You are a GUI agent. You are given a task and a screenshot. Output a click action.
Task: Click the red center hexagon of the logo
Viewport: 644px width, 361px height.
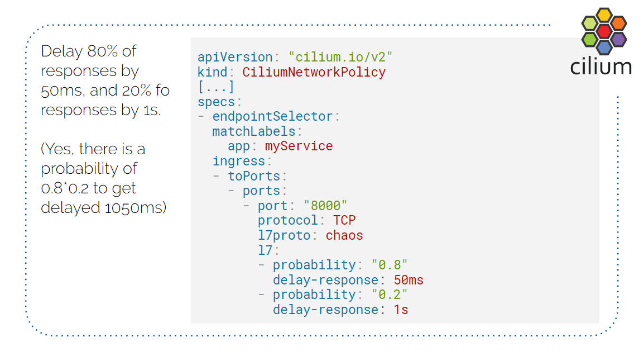[x=604, y=31]
